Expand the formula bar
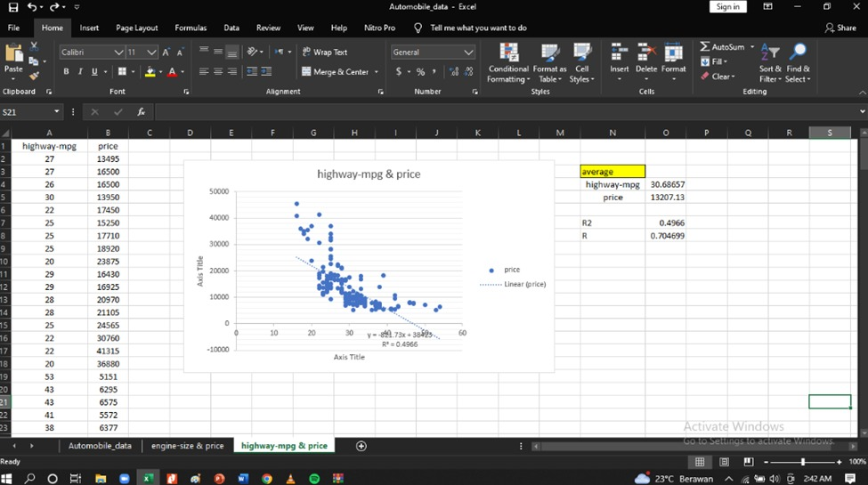This screenshot has height=485, width=868. coord(862,112)
